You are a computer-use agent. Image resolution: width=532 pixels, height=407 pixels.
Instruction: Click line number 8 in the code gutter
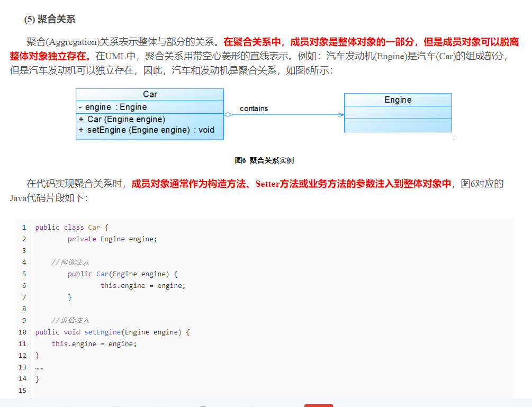24,309
